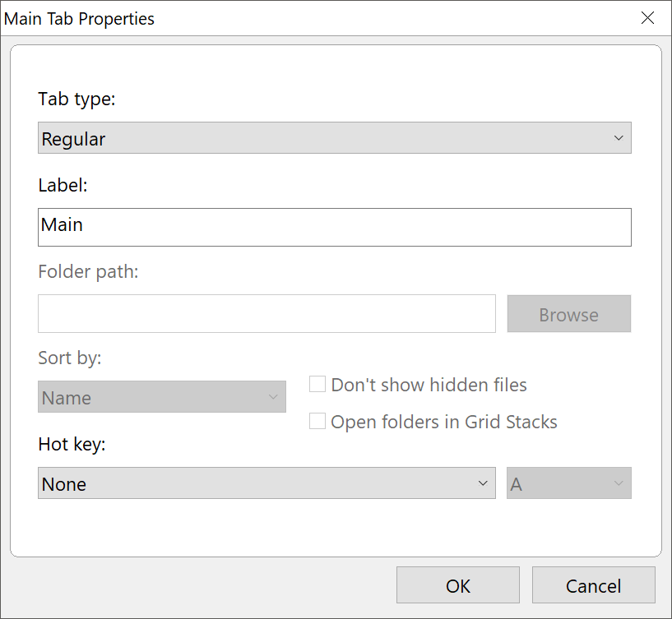Enable Don't show hidden files checkbox
This screenshot has width=672, height=619.
pyautogui.click(x=317, y=384)
